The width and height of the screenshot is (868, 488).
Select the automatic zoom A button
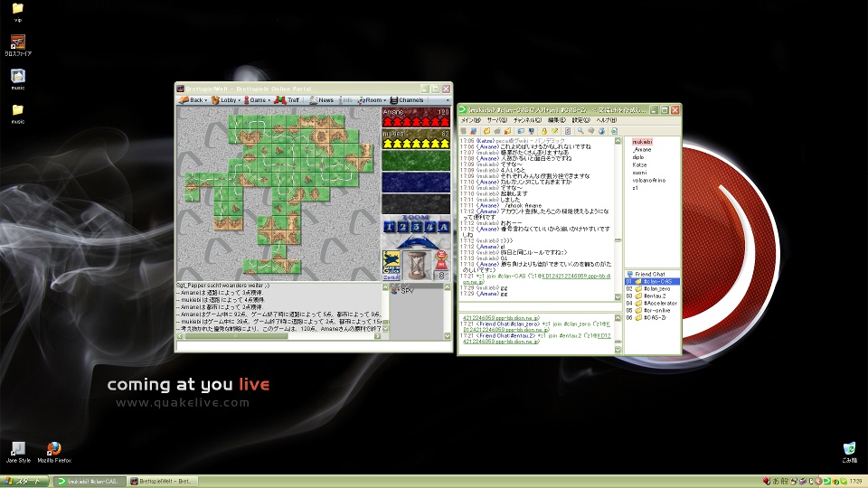pos(443,227)
